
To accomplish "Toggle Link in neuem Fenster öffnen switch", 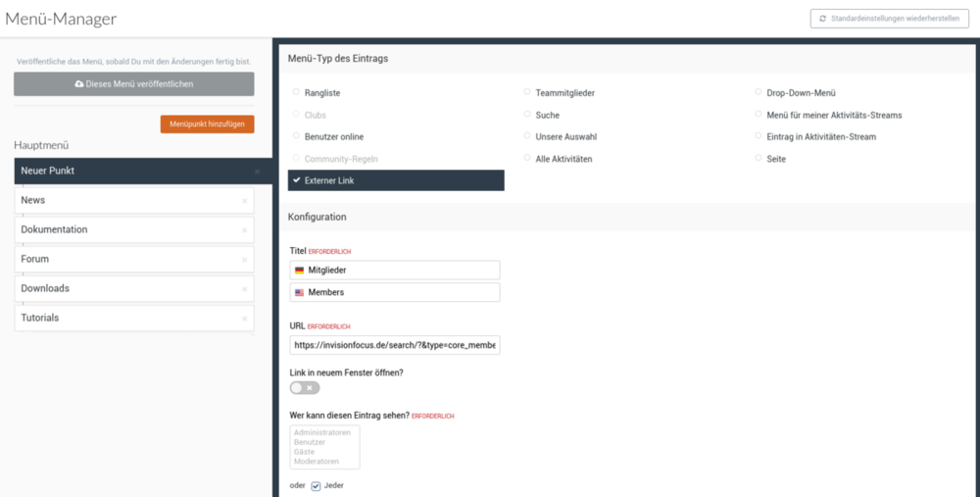I will point(304,388).
